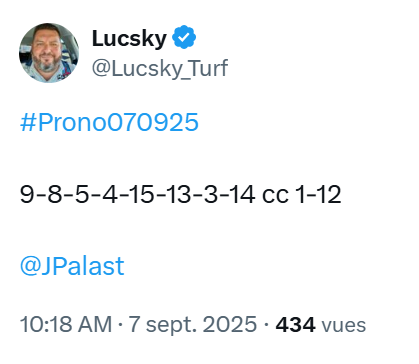Click number 13 in the prediction sequence

coord(178,194)
